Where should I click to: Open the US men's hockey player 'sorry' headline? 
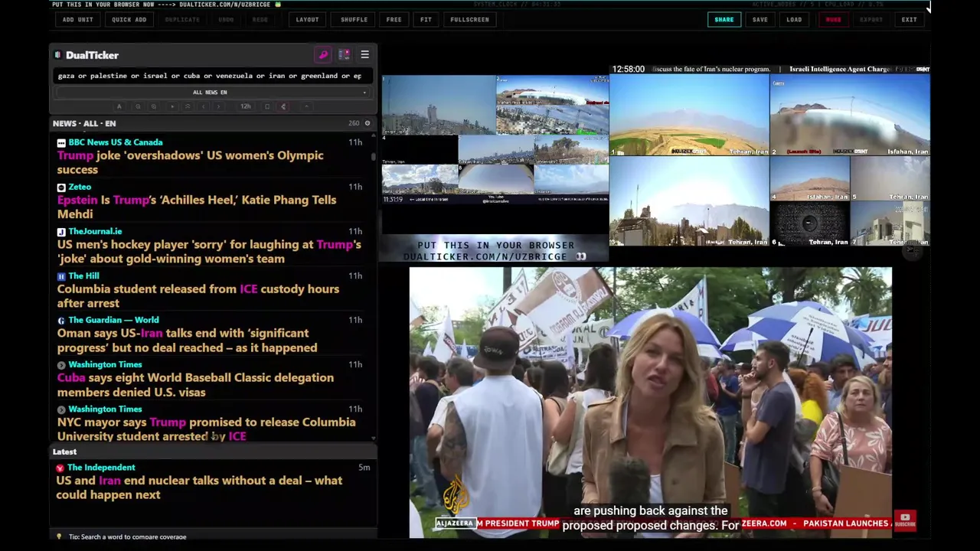208,251
